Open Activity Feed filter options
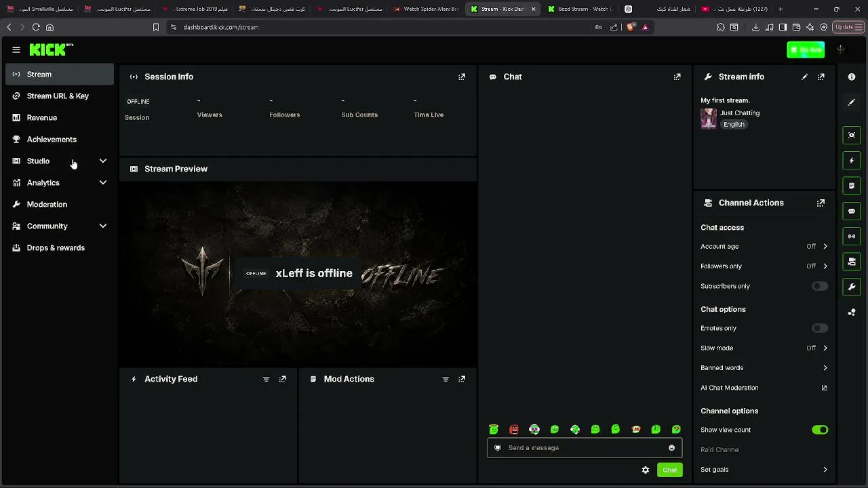 point(266,379)
